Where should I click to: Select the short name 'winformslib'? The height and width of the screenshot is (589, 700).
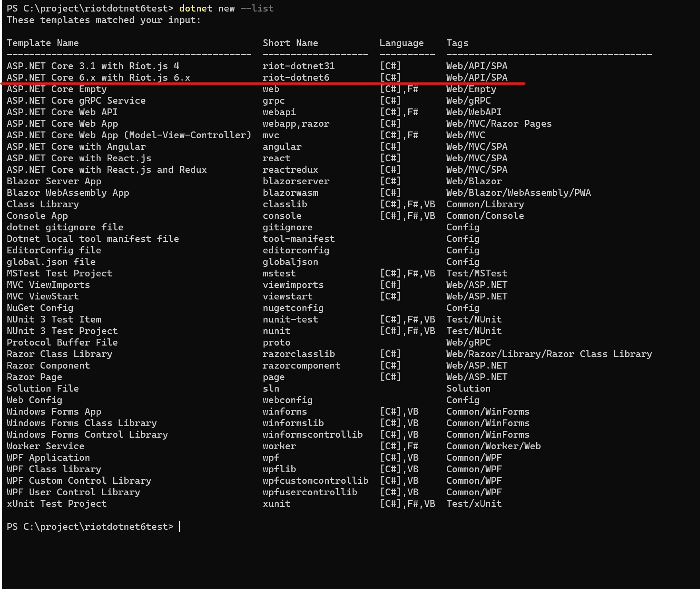[293, 423]
